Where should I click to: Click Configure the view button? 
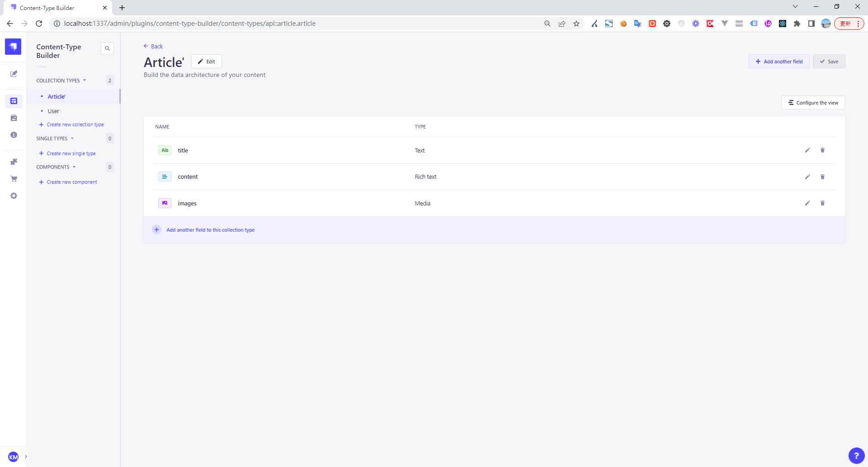(x=813, y=103)
